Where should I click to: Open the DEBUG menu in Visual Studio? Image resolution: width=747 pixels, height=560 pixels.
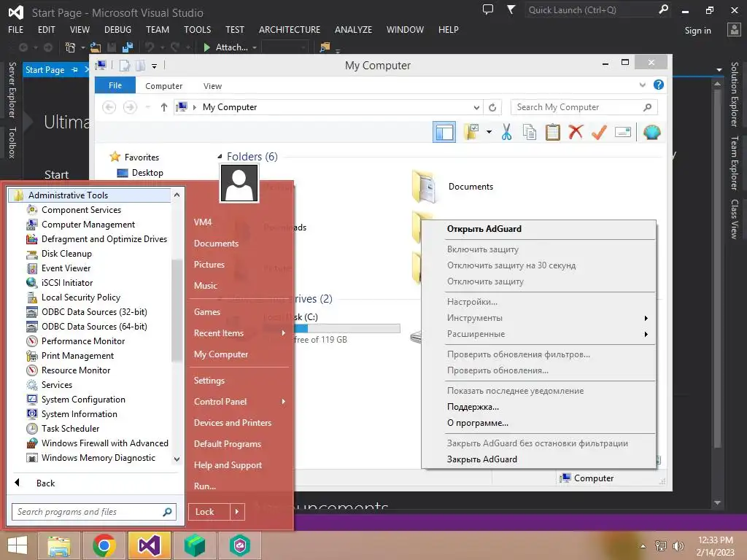[117, 29]
